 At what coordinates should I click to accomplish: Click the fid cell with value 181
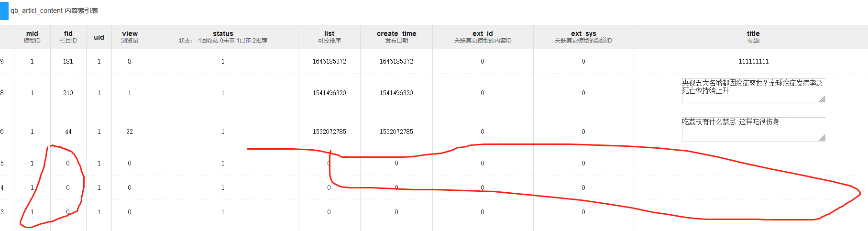[68, 61]
